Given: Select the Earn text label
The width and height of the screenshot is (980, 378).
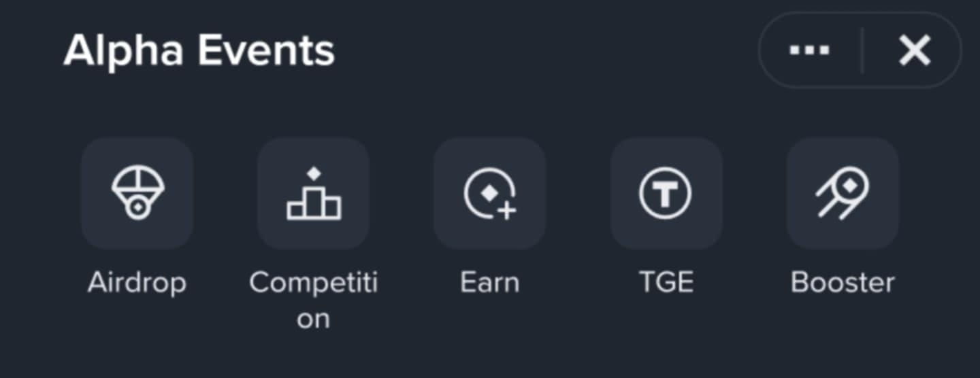Looking at the screenshot, I should tap(490, 282).
